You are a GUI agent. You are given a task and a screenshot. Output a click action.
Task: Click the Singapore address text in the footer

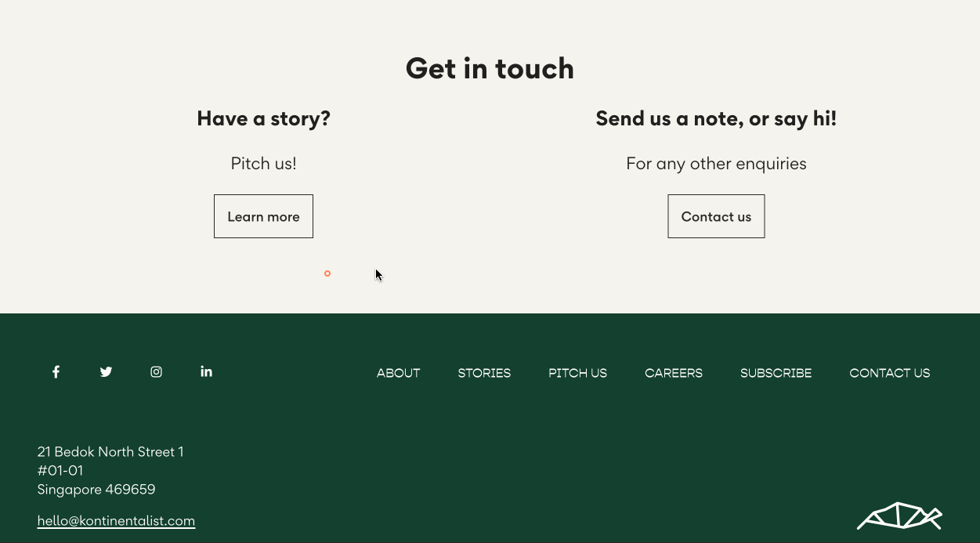point(96,489)
